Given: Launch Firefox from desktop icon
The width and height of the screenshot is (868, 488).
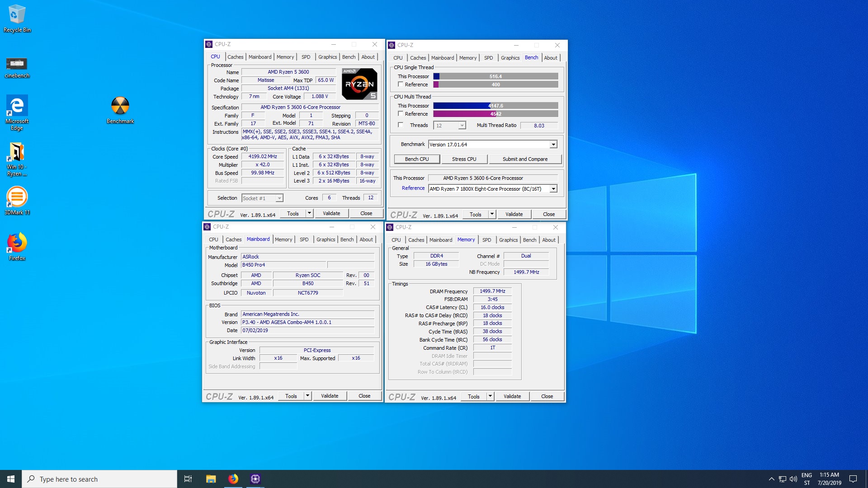Looking at the screenshot, I should (17, 247).
